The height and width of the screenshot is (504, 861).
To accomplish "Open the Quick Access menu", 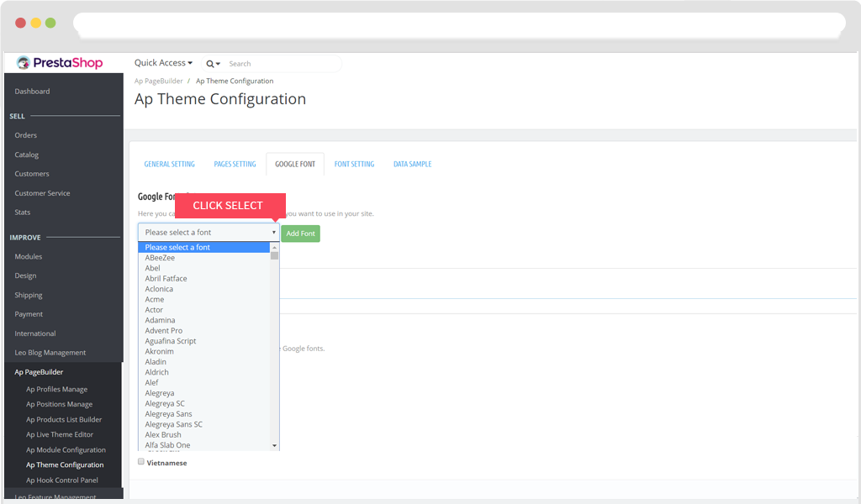I will point(164,63).
